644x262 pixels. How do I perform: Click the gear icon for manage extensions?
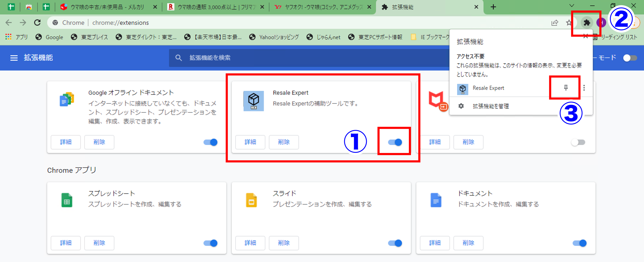point(461,106)
